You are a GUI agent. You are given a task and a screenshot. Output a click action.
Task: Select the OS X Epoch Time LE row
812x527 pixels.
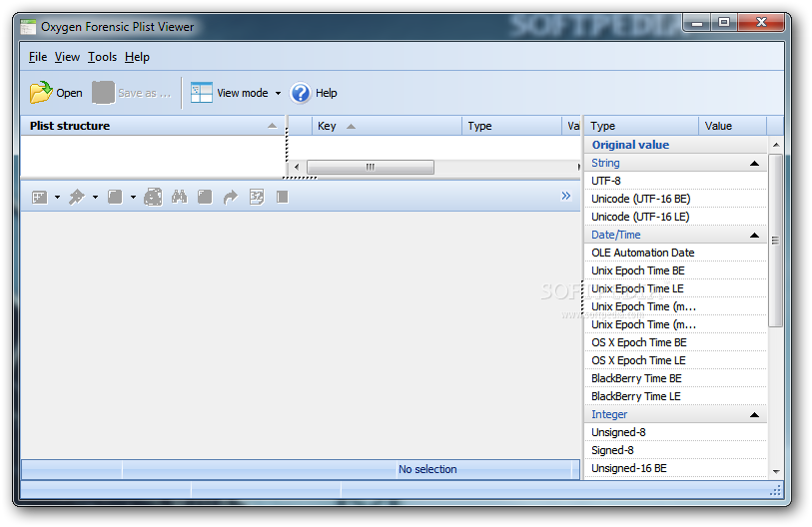[676, 361]
